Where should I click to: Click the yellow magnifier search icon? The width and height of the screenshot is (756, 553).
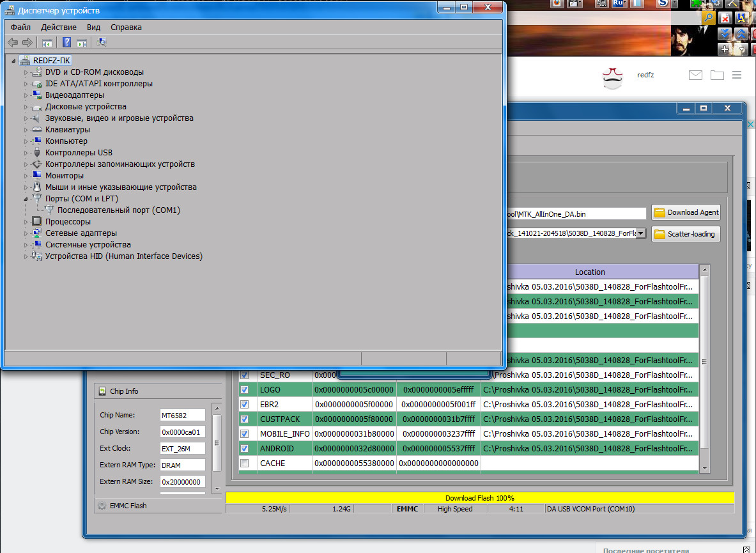coord(708,19)
